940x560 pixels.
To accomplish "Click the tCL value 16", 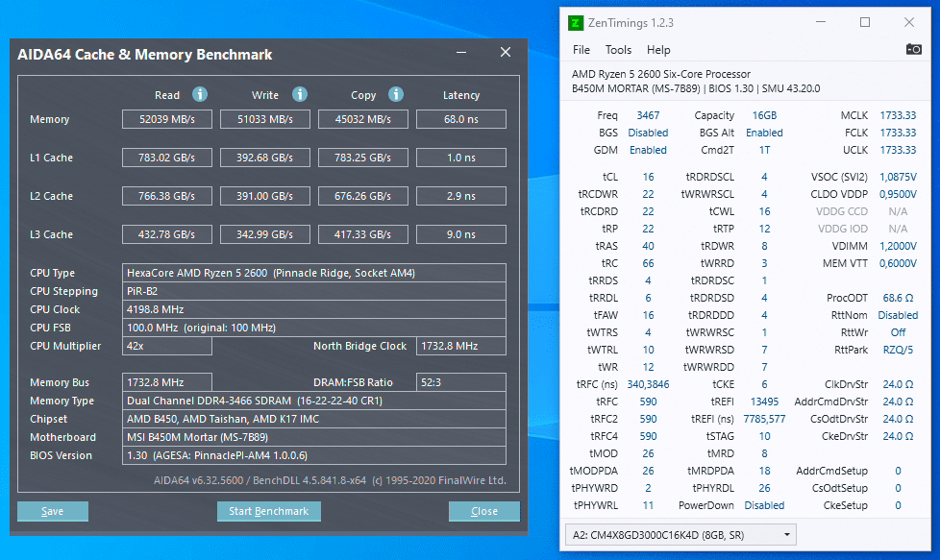I will 648,177.
